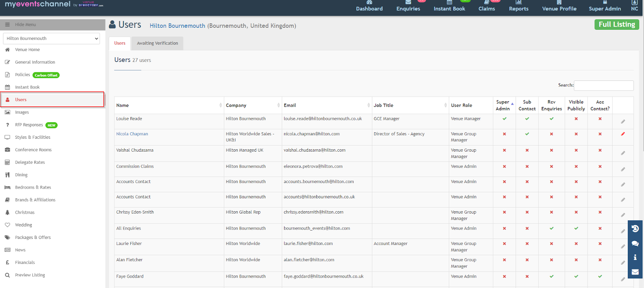Click Bedrooms & Rates bed icon
644x288 pixels.
[7, 187]
